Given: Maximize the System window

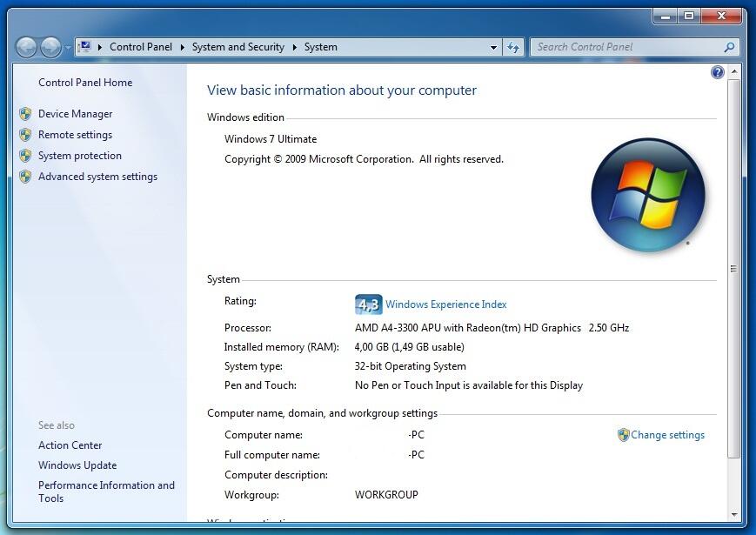Looking at the screenshot, I should [689, 16].
